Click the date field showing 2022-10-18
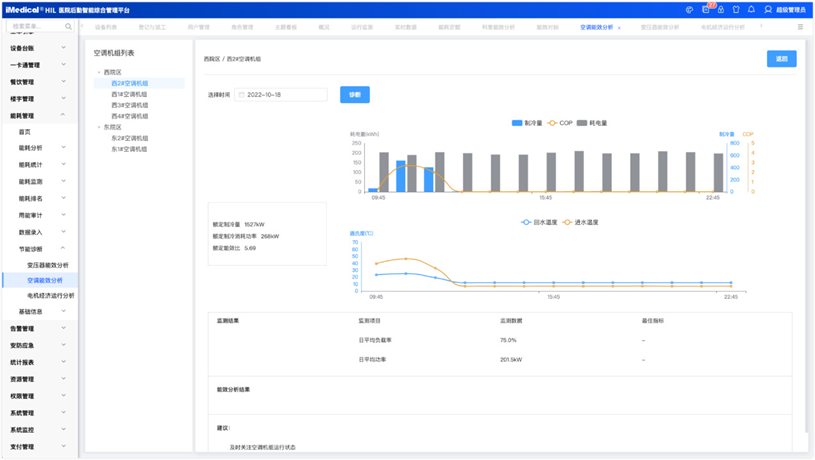Viewport: 815px width, 460px height. pos(281,95)
